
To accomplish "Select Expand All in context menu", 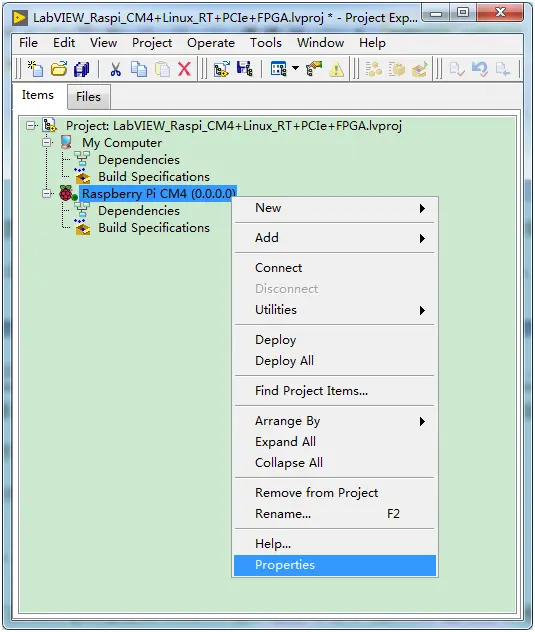I will tap(335, 442).
